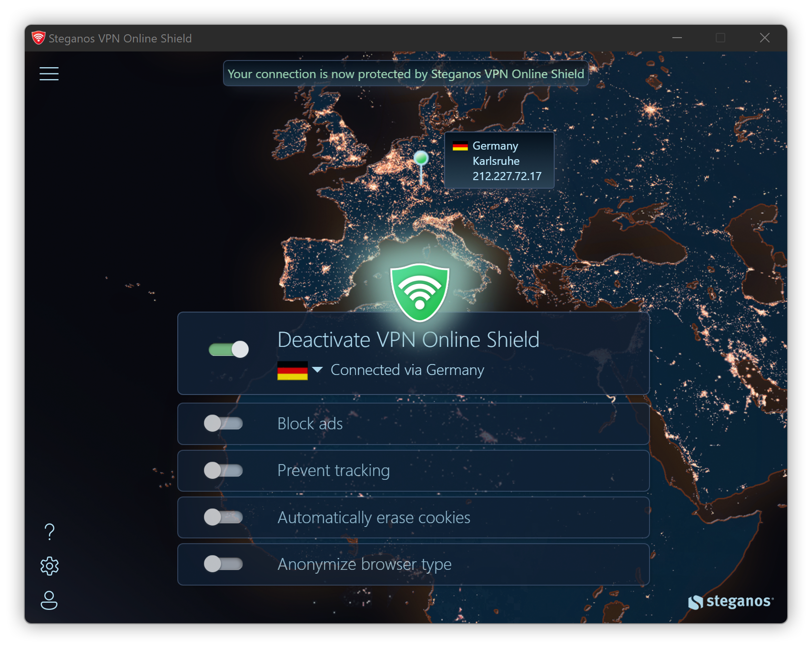Click the green map location pin
812x648 pixels.
coord(421,167)
